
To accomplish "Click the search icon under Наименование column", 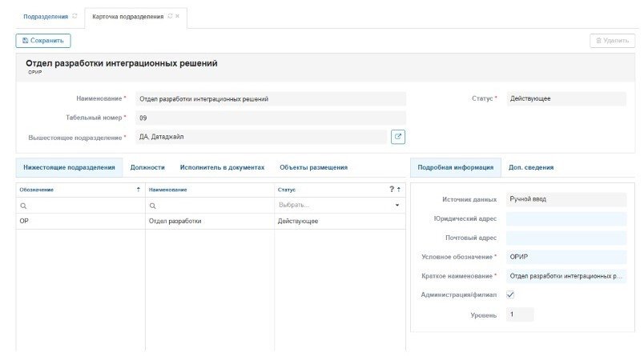I will [152, 206].
